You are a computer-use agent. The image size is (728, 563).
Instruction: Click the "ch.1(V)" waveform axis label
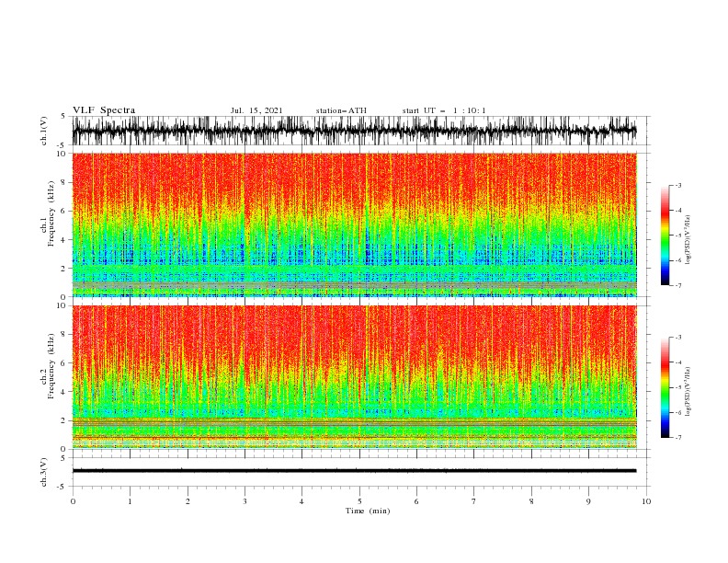(44, 131)
